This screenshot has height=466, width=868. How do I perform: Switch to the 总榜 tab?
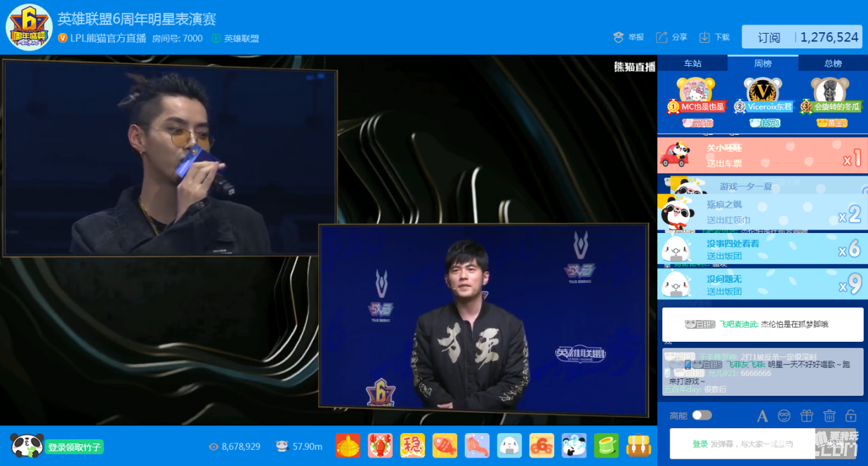(x=833, y=63)
